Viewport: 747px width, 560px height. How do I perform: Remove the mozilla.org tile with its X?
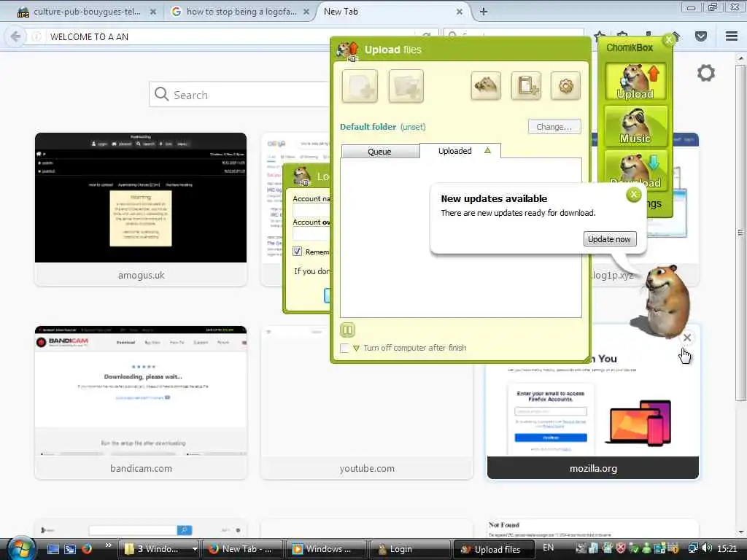pos(687,338)
